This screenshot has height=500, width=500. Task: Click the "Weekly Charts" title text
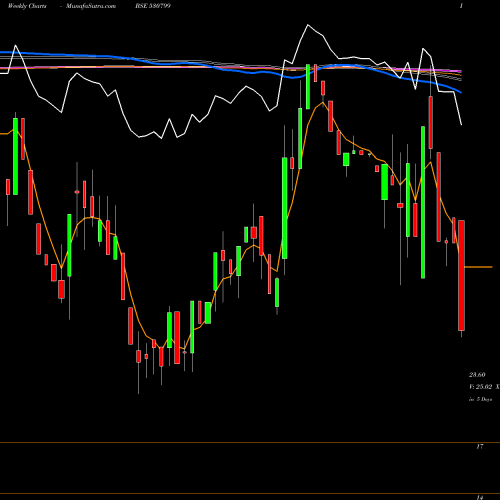click(27, 6)
